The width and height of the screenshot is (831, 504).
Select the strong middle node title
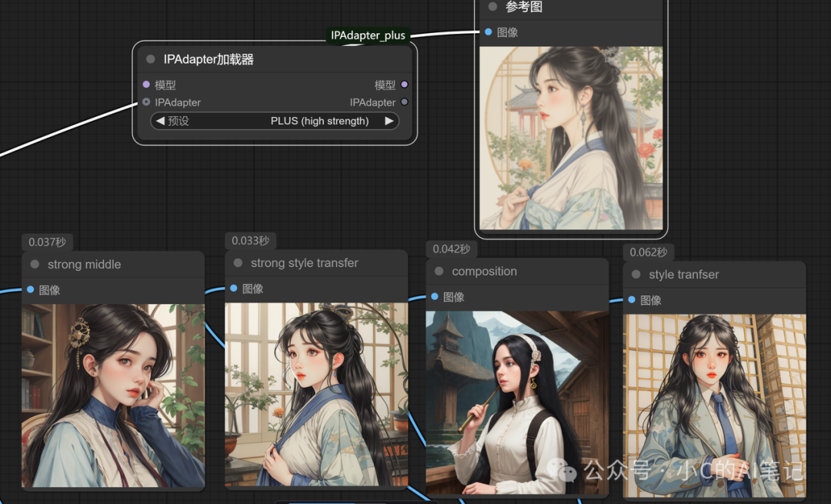click(x=85, y=264)
